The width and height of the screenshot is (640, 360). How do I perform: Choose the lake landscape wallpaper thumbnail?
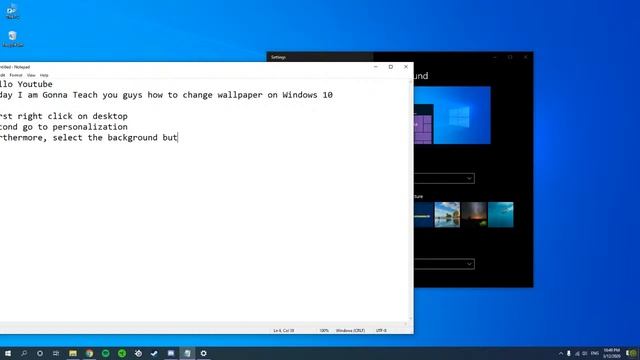pyautogui.click(x=447, y=214)
